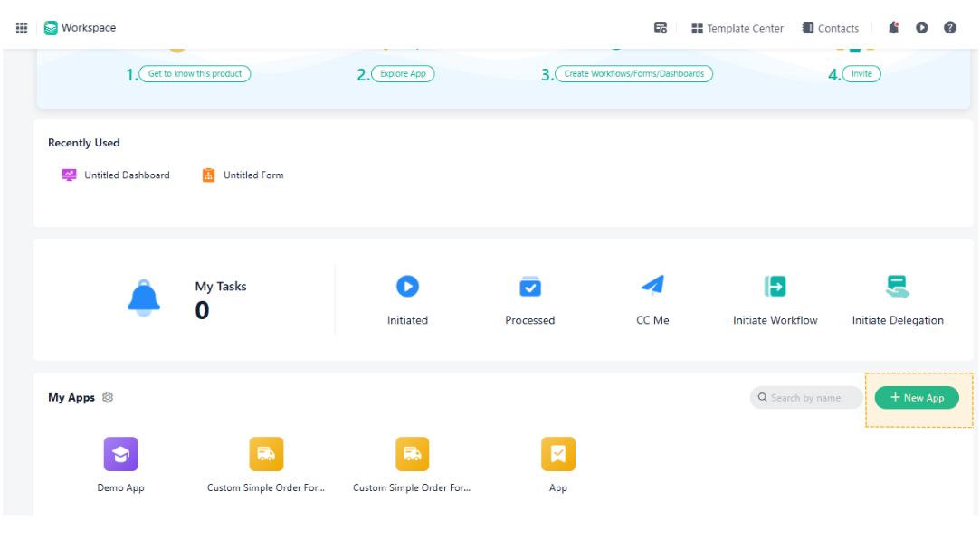Screen dimensions: 980x548
Task: Focus the Search by name field
Action: (805, 397)
